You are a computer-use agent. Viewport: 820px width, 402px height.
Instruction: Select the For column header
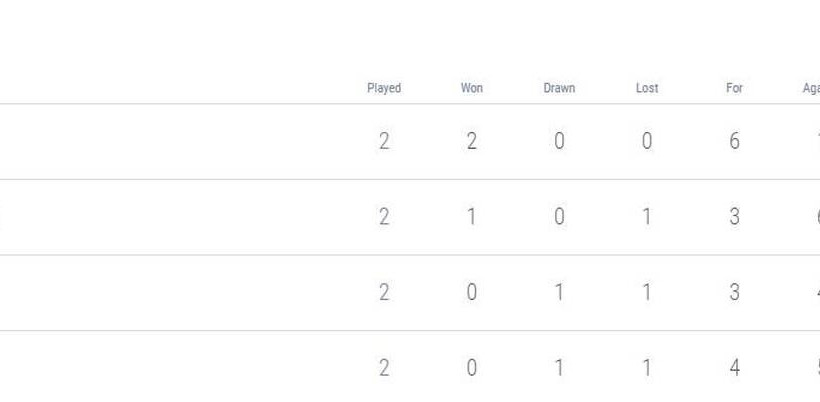(x=734, y=88)
